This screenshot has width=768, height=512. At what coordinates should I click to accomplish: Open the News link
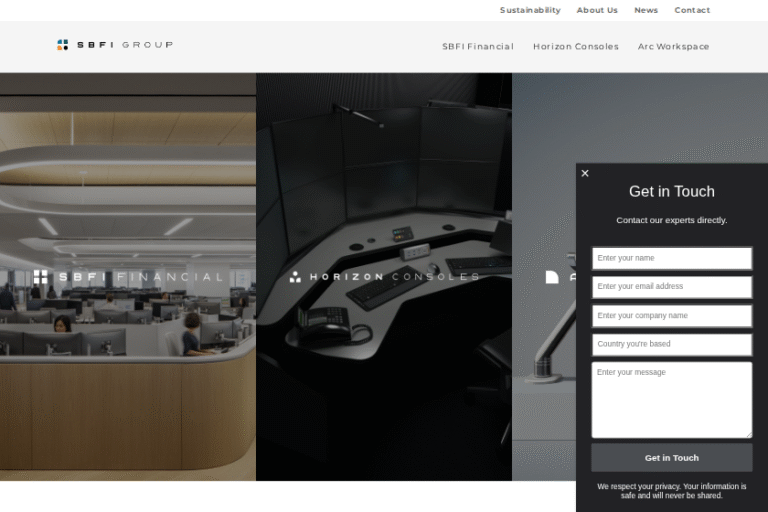coord(646,10)
